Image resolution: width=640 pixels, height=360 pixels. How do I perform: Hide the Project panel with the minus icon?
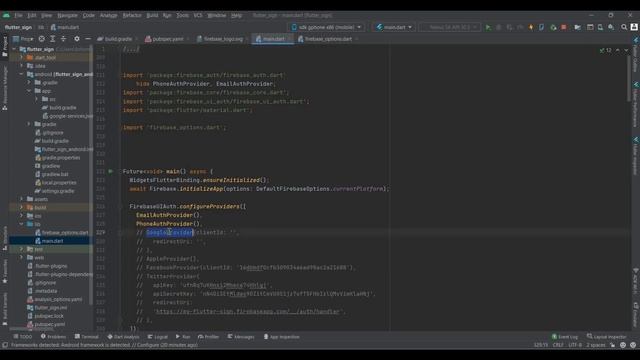coord(88,39)
